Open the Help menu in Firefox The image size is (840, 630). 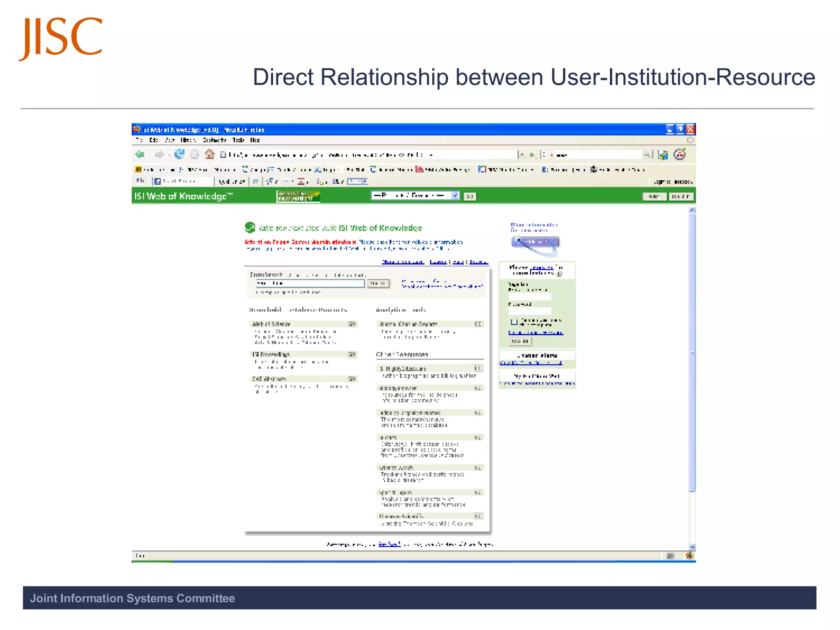coord(255,140)
